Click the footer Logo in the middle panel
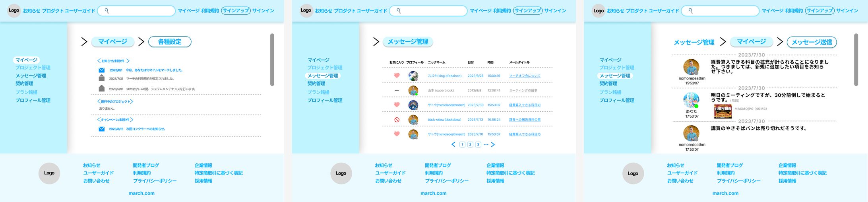868x202 pixels. (341, 173)
